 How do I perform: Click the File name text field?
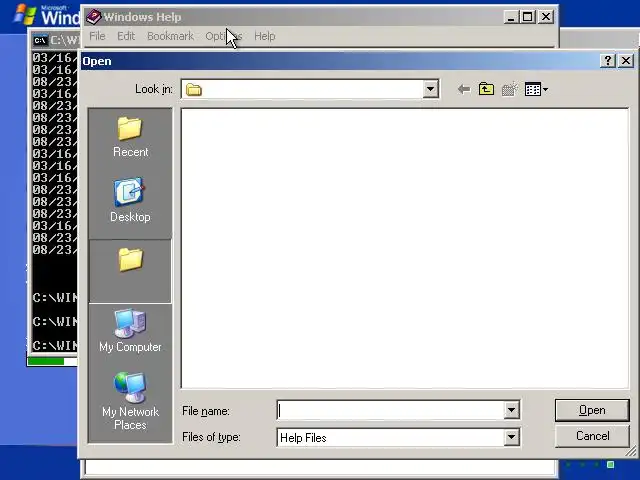pos(391,410)
